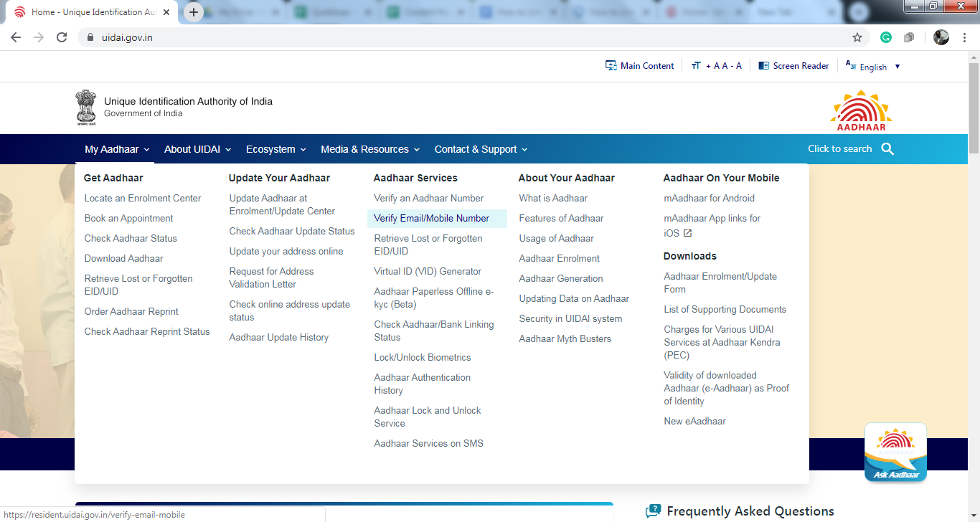Choose Download Aadhaar
This screenshot has width=980, height=522.
point(124,259)
